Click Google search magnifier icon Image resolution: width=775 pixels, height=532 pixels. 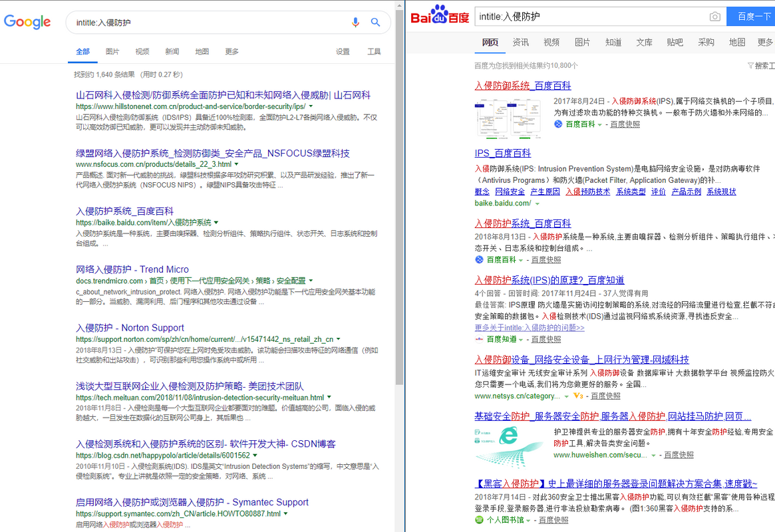(376, 22)
